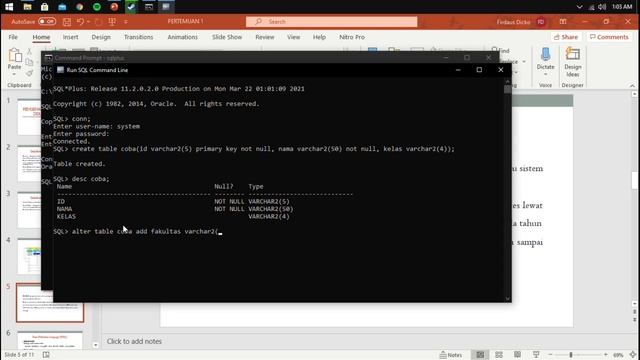Click the Paste clipboard icon

(x=15, y=55)
